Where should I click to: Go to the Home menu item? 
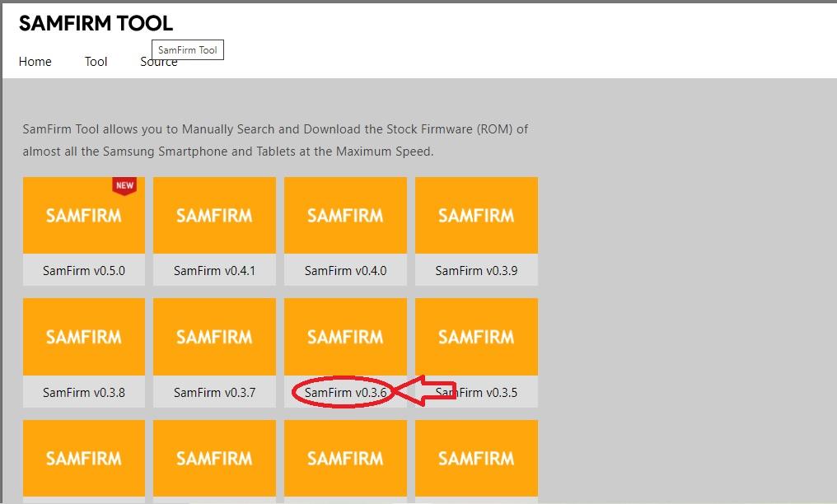click(35, 62)
